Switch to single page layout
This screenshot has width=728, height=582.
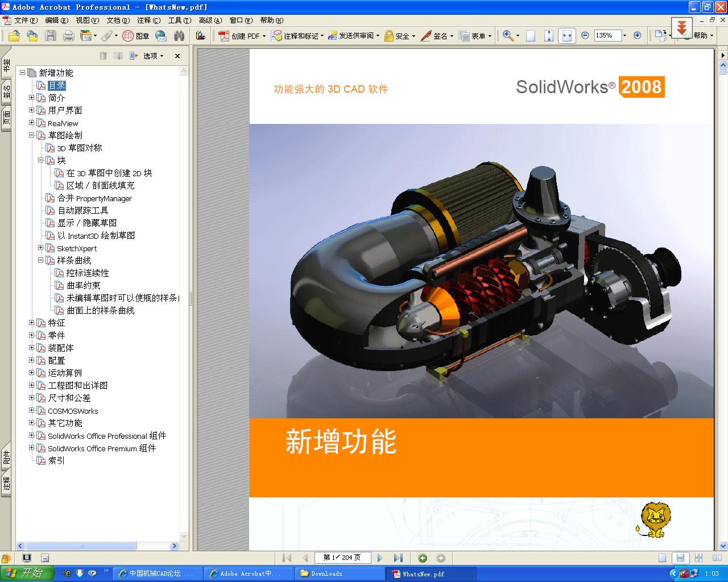click(x=662, y=558)
